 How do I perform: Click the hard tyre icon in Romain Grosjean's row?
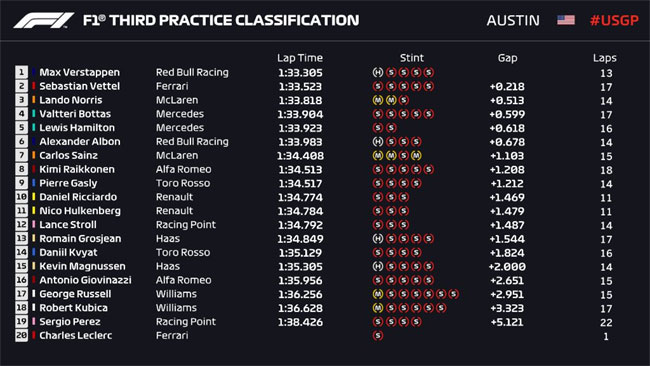click(x=378, y=238)
